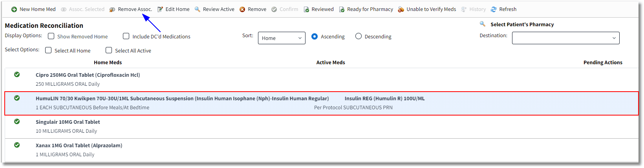The width and height of the screenshot is (644, 168).
Task: Click the Refresh arrows icon
Action: click(494, 9)
